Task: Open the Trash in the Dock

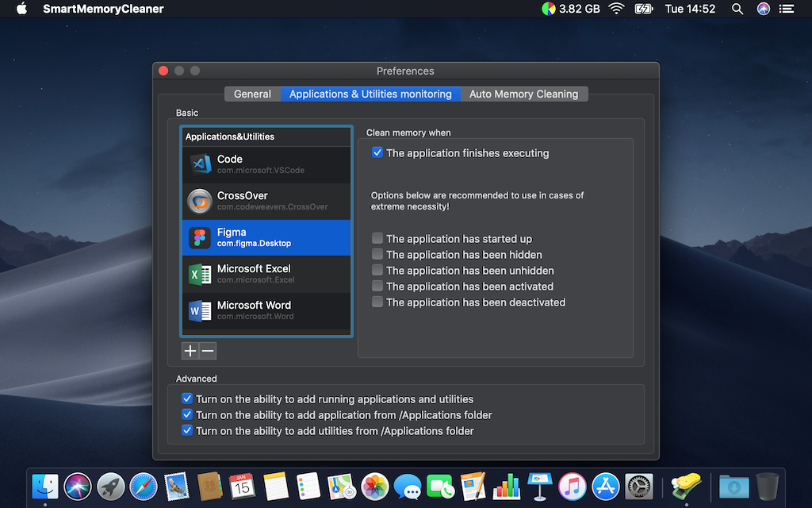Action: click(x=768, y=487)
